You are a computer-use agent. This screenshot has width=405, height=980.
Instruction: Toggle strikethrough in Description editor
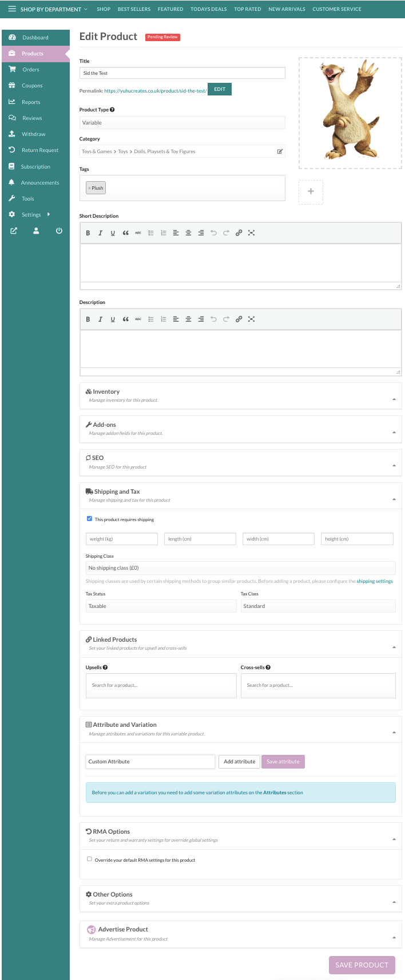pyautogui.click(x=138, y=319)
